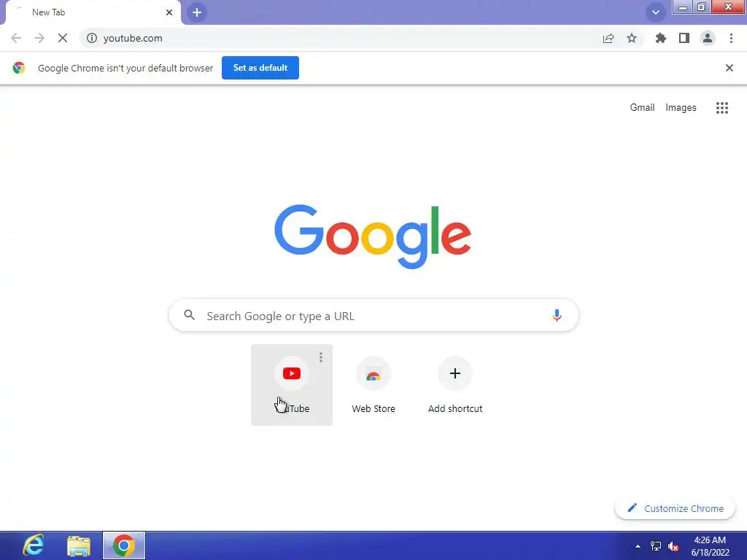Open a new tab
This screenshot has height=560, width=747.
(x=197, y=12)
